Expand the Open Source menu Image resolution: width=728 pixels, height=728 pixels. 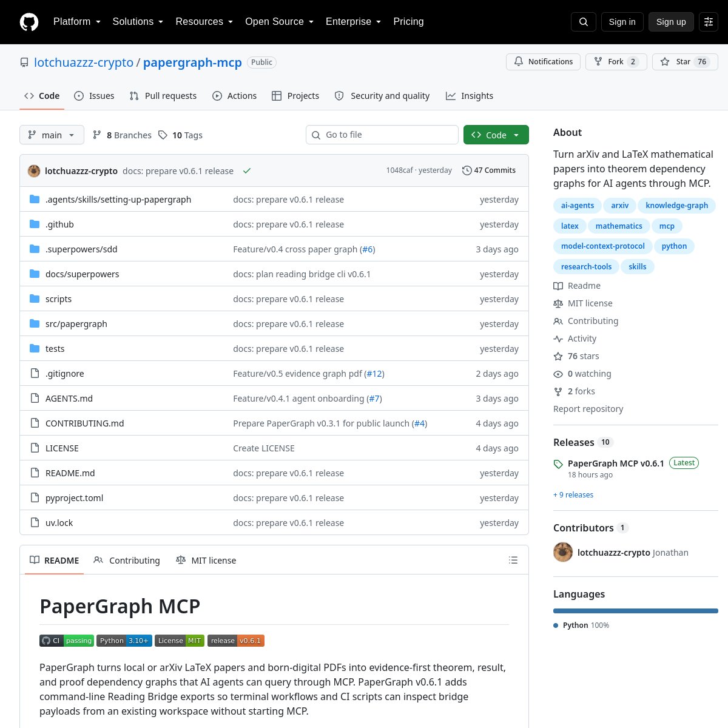(280, 22)
